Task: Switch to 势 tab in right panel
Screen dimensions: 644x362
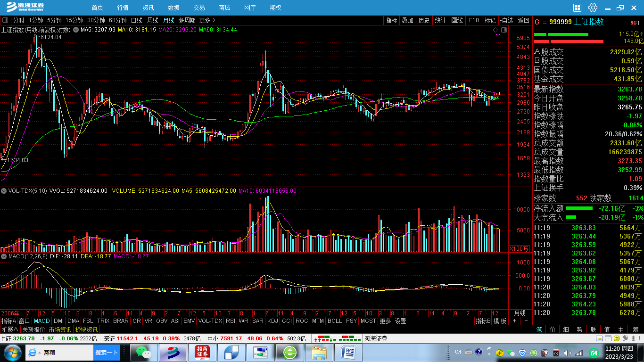Action: 579,329
